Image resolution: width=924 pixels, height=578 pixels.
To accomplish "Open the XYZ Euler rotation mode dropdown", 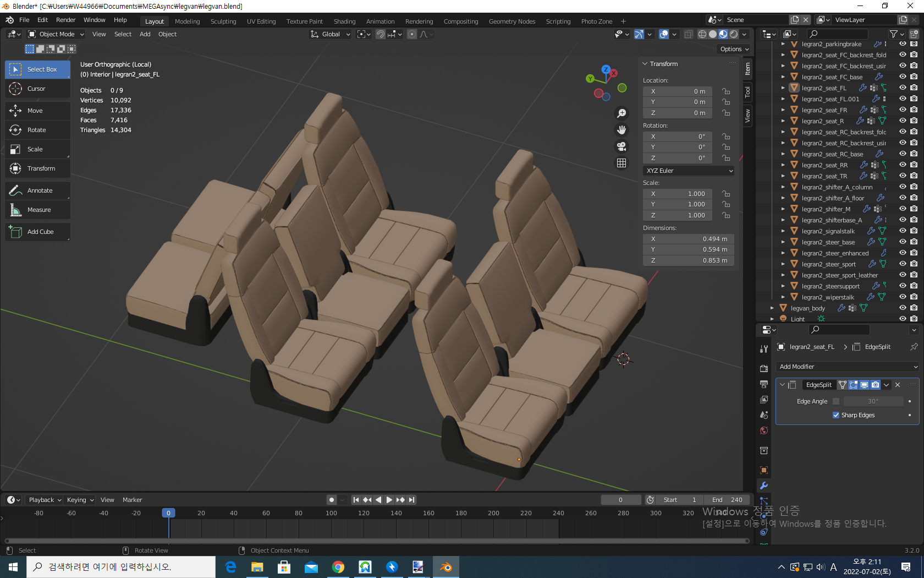I will [689, 171].
